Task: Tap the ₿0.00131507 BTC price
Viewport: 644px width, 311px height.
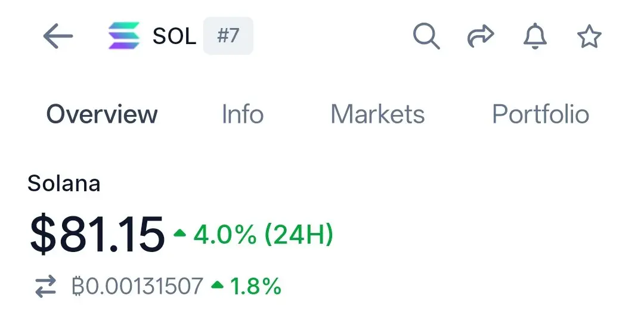Action: [x=137, y=286]
